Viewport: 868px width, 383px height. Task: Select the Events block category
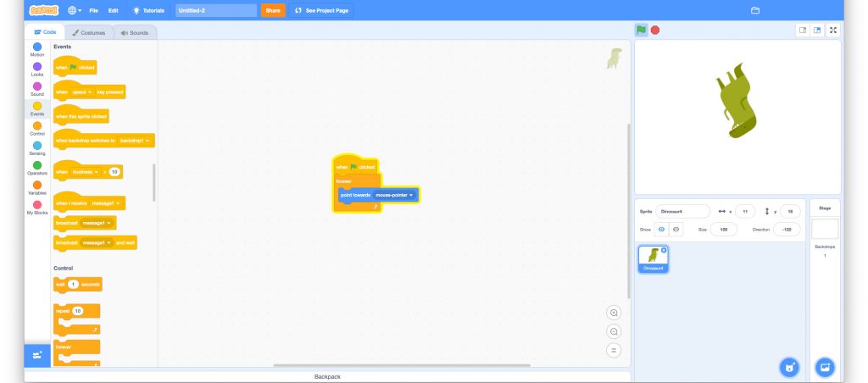(37, 109)
